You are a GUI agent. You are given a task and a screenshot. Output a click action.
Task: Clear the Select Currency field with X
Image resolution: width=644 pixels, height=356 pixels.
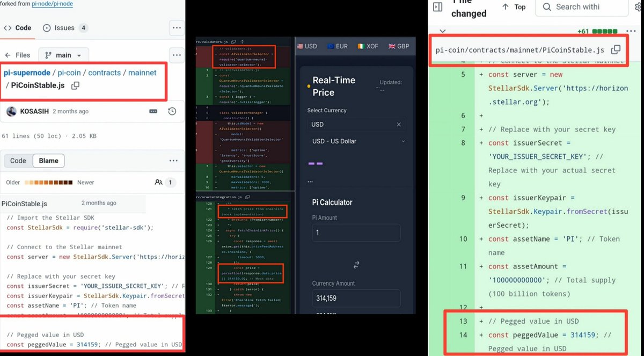[399, 124]
